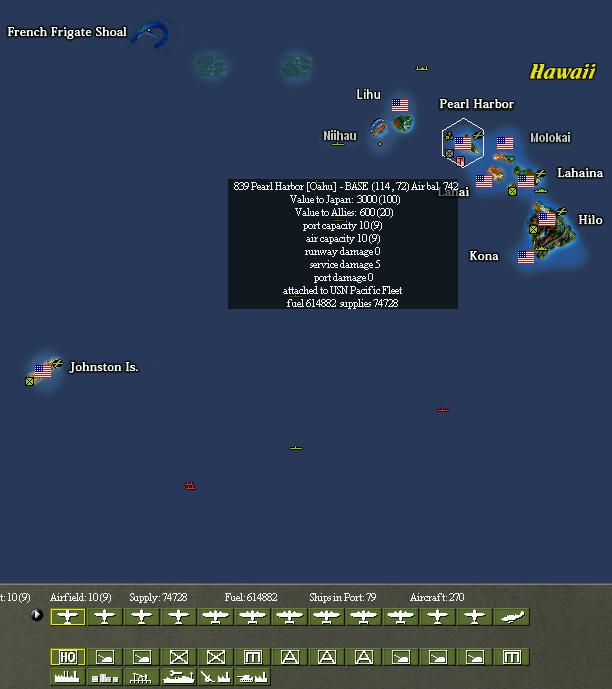Click the ground troops icon in Pearl Harbor hex

(449, 153)
